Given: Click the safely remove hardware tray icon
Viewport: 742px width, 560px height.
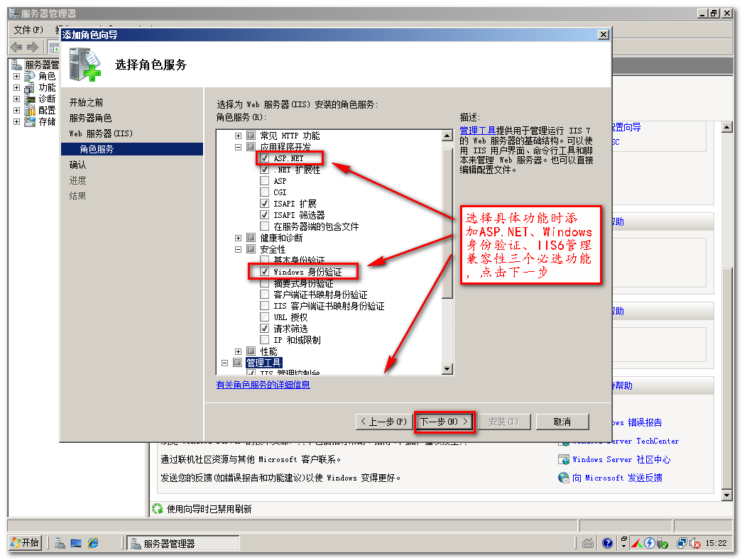Looking at the screenshot, I should coord(662,544).
